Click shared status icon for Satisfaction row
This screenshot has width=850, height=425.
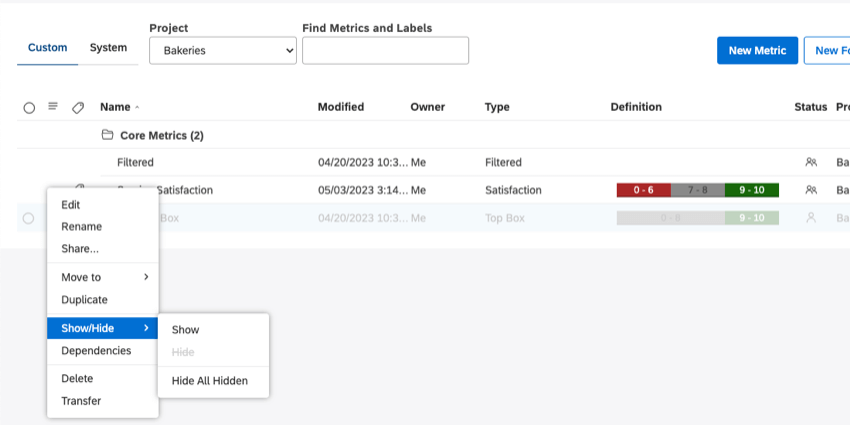[811, 190]
